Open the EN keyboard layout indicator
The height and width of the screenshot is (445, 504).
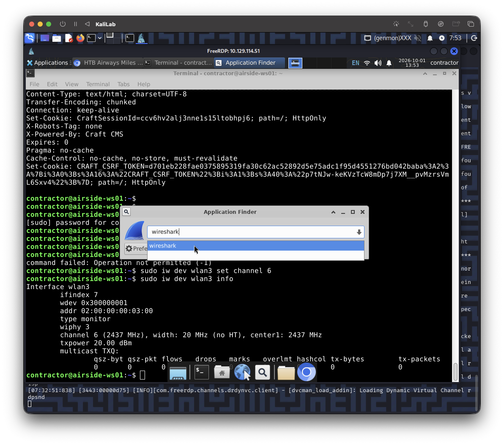pos(356,63)
